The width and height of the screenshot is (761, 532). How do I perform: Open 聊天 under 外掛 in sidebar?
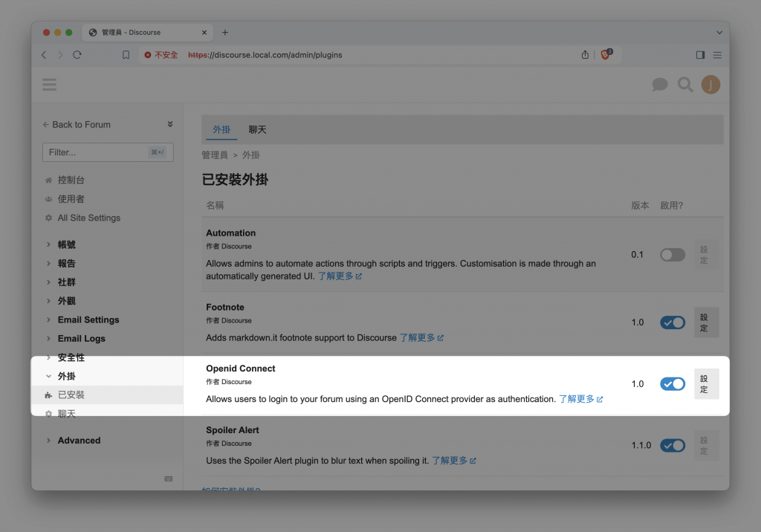(x=66, y=414)
